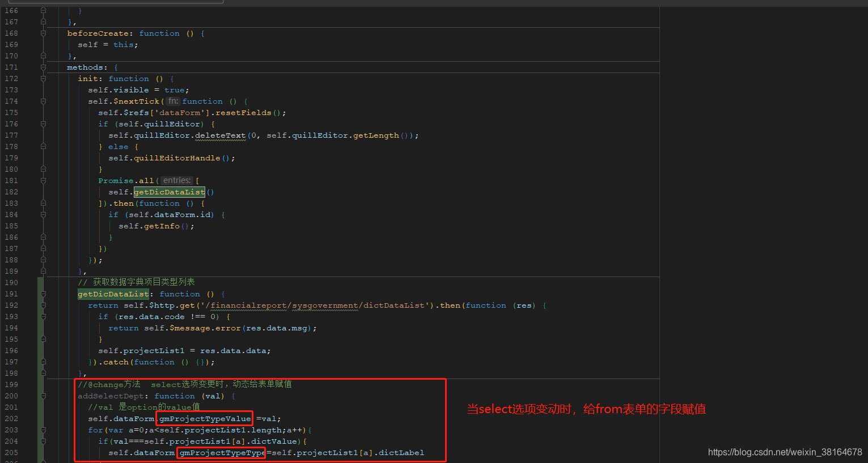The height and width of the screenshot is (463, 868).
Task: Click 'dictLabel' at end of line 205
Action: 401,453
